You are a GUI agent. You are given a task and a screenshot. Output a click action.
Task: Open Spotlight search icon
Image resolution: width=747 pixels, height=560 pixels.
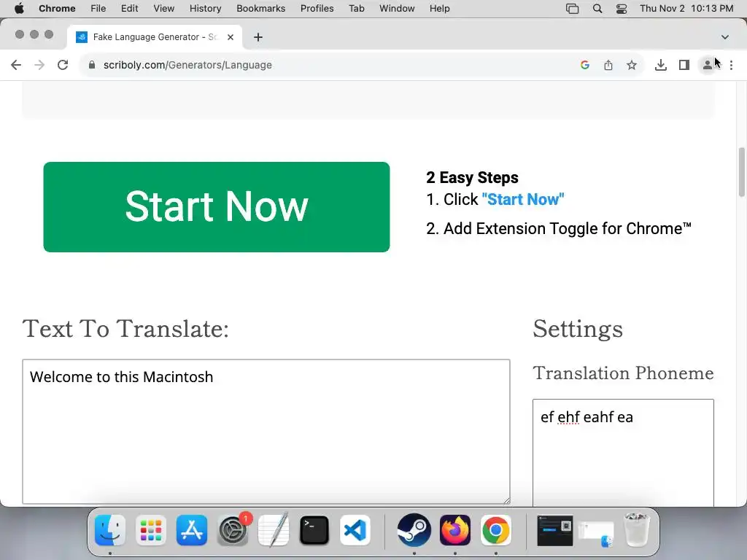pyautogui.click(x=597, y=9)
